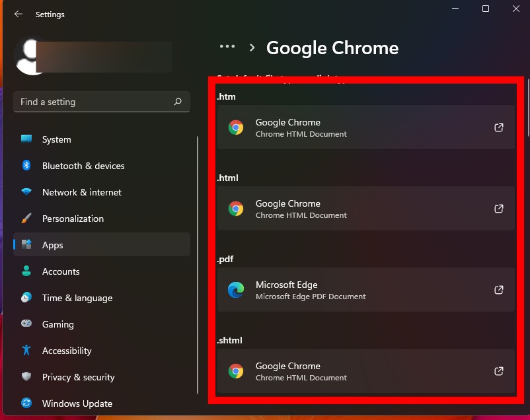Click the .pdf extension label
The height and width of the screenshot is (420, 530).
coord(225,259)
